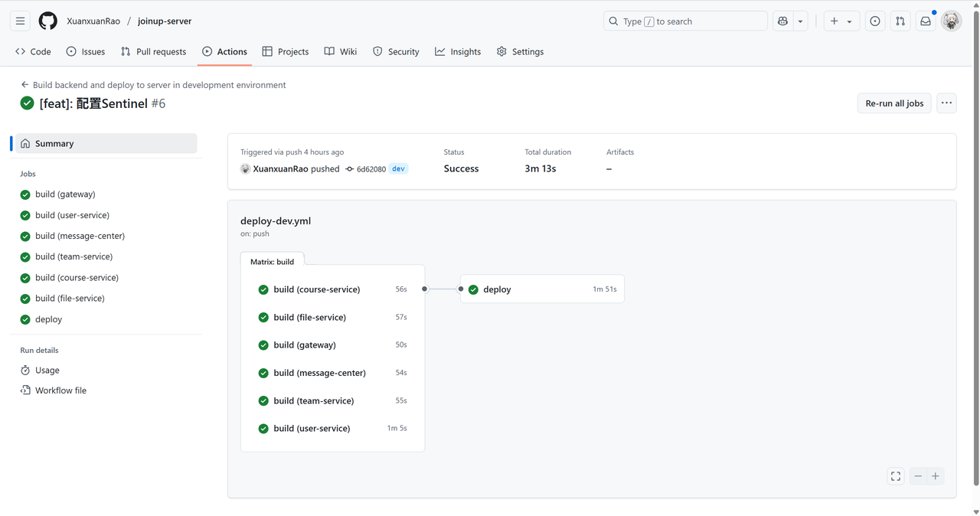
Task: Open the issues icon in header
Action: pos(875,21)
